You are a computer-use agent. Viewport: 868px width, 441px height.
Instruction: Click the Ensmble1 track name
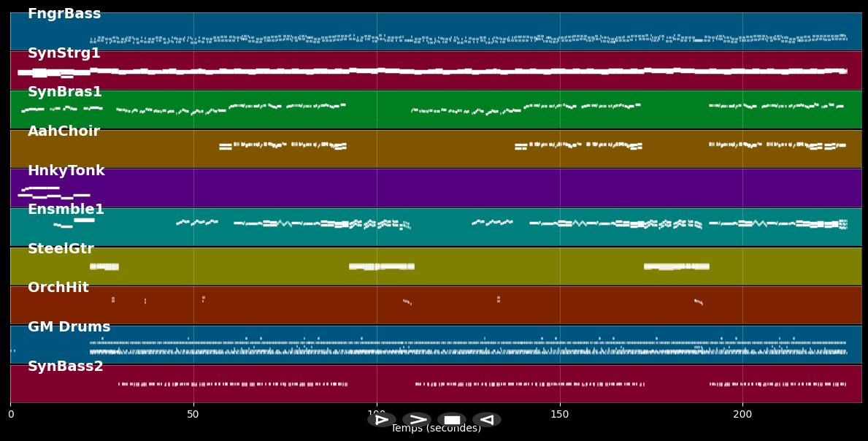(66, 210)
